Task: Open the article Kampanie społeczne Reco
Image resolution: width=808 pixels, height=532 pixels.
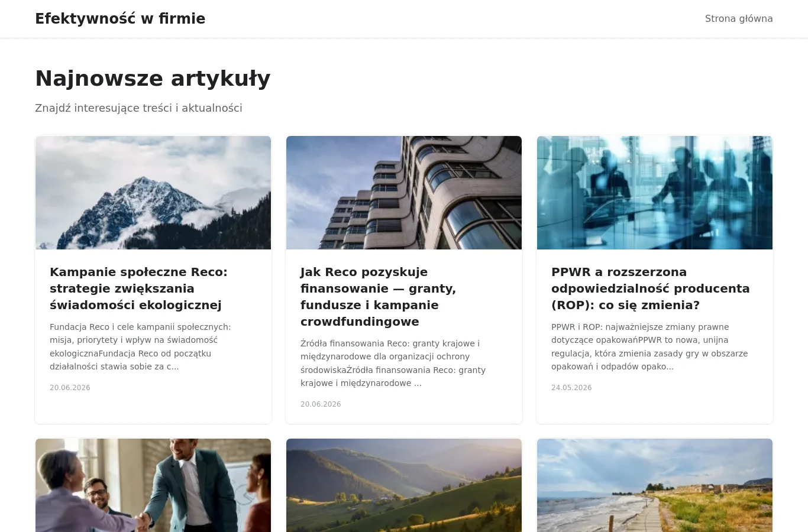Action: (139, 288)
